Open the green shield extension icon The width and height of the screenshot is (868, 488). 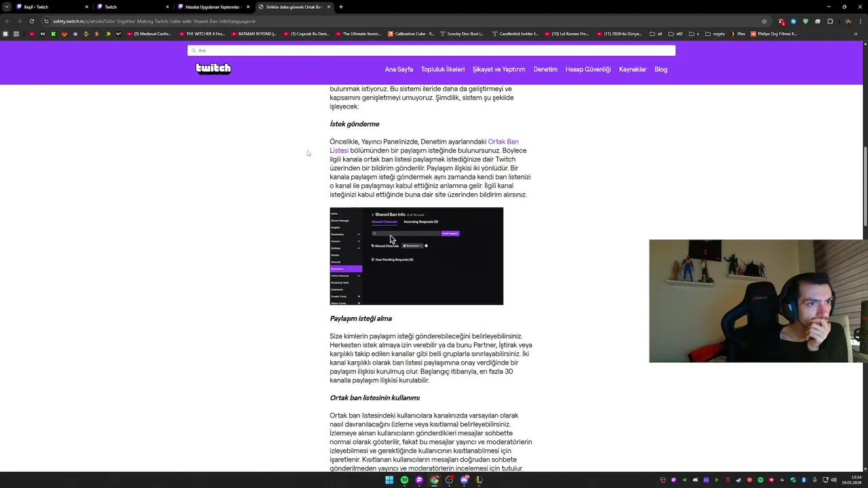coord(806,21)
